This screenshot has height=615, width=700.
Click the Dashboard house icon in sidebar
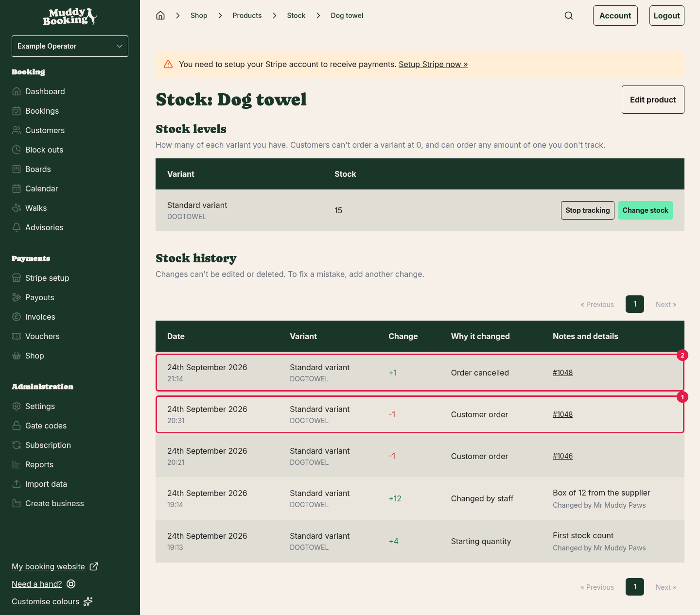(17, 91)
